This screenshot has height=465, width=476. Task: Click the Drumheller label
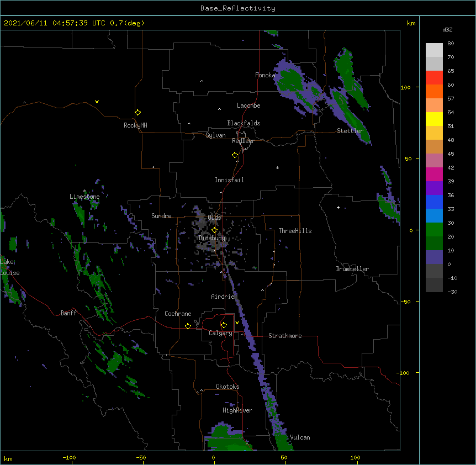[x=352, y=269]
